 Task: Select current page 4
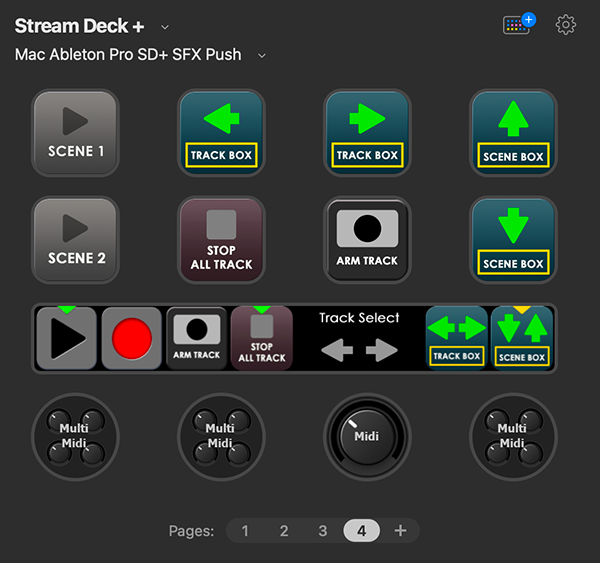pos(362,531)
